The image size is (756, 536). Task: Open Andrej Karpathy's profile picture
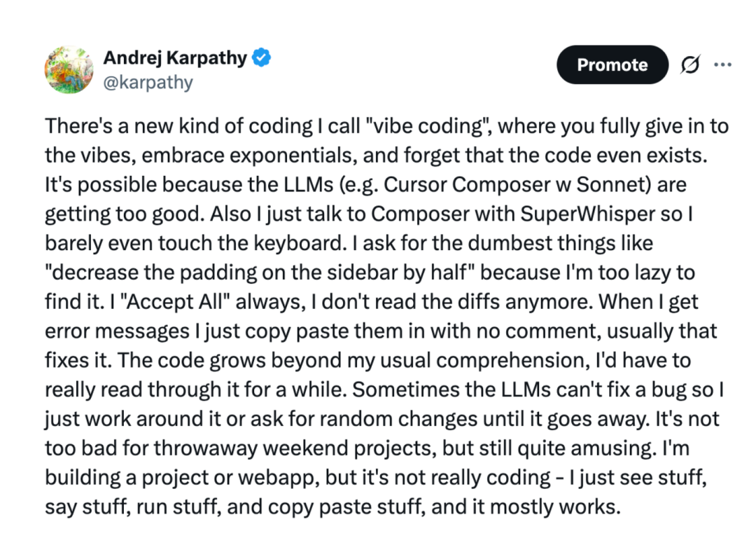click(69, 69)
